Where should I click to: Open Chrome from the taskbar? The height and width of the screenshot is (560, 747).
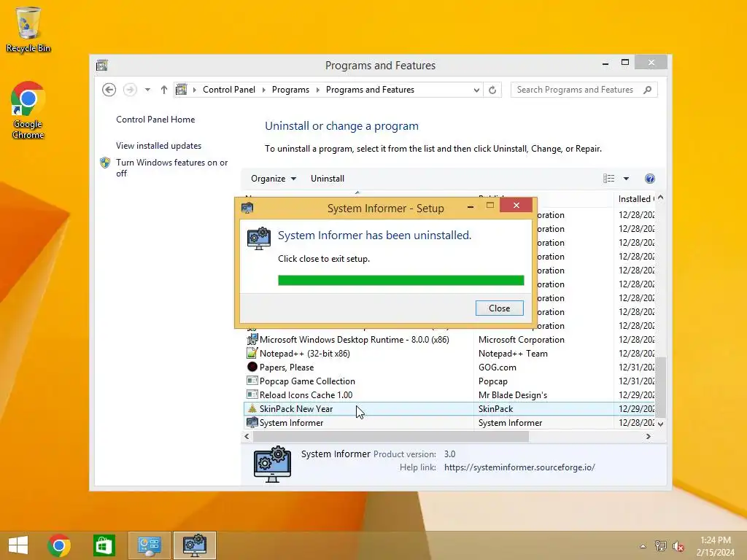coord(58,545)
